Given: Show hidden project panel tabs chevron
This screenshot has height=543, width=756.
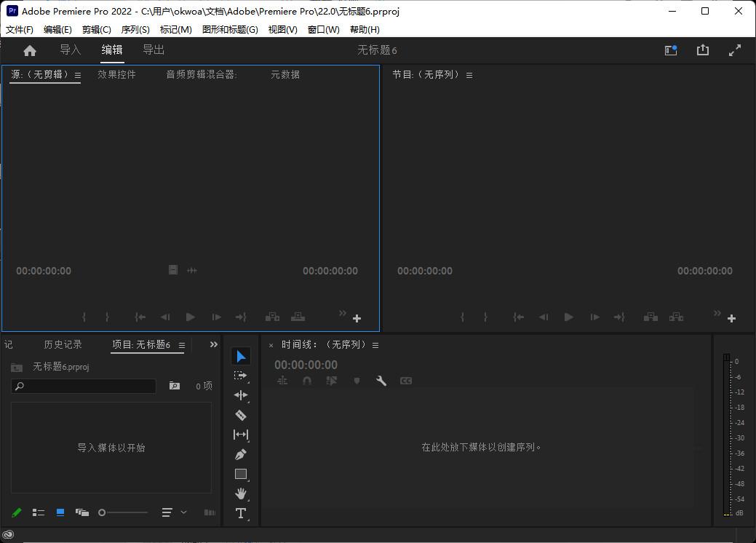Looking at the screenshot, I should 214,344.
